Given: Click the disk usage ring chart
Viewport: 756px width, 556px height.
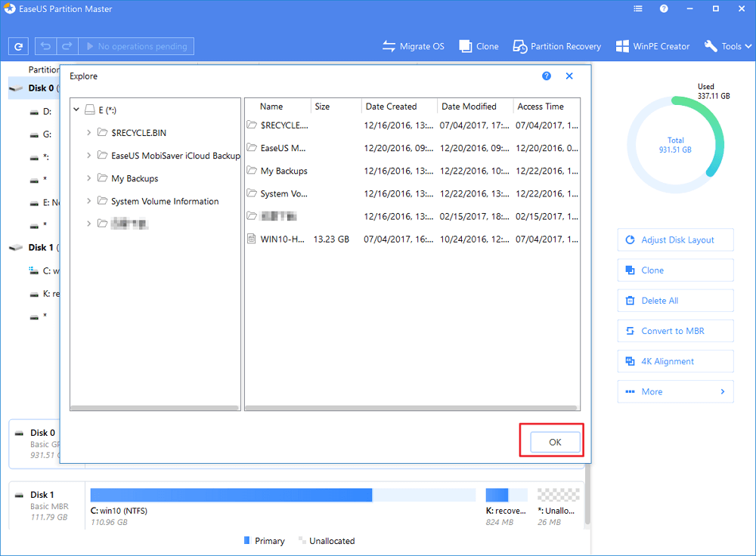Looking at the screenshot, I should [675, 144].
